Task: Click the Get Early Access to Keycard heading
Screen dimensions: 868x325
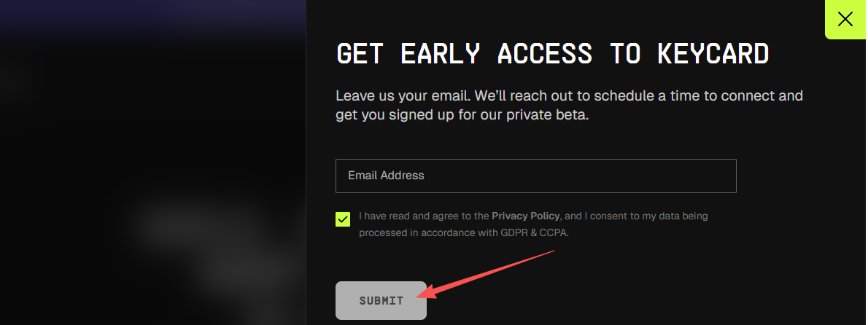Action: pyautogui.click(x=552, y=54)
